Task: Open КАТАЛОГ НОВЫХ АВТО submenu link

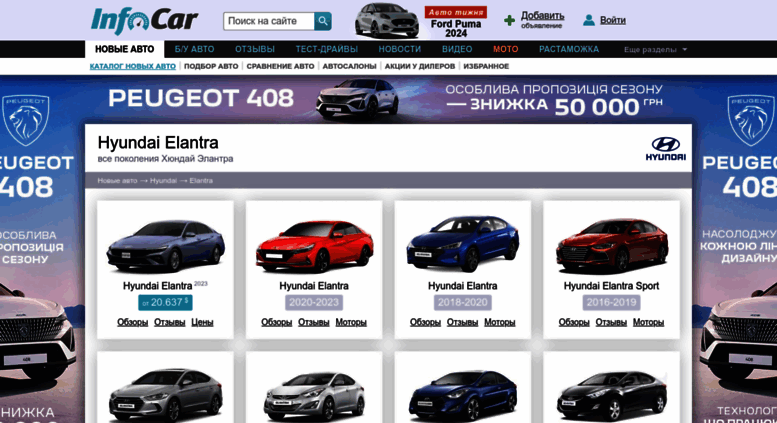Action: (133, 66)
